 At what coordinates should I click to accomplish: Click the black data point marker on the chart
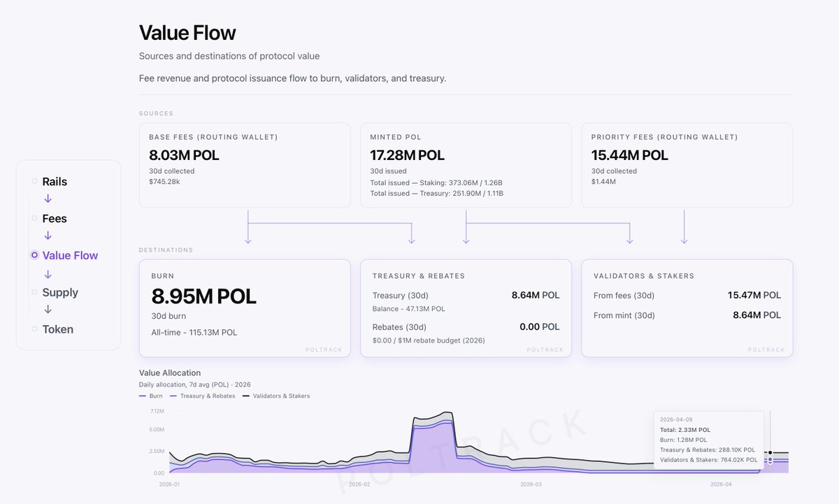tap(770, 453)
